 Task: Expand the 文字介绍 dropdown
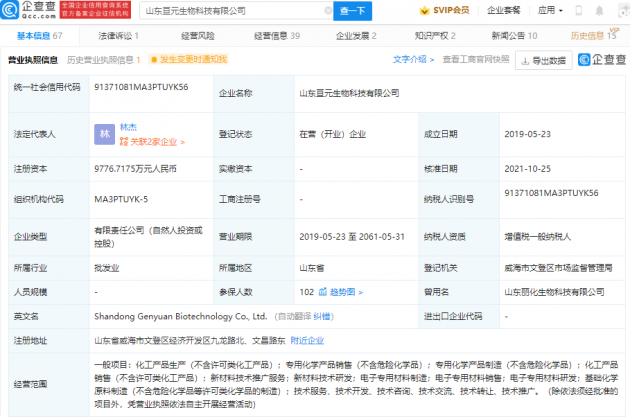point(412,60)
